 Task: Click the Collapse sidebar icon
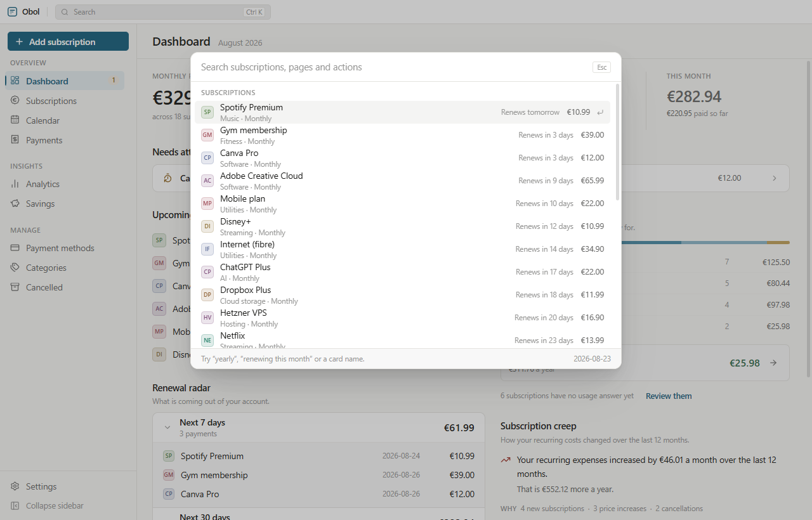[15, 505]
